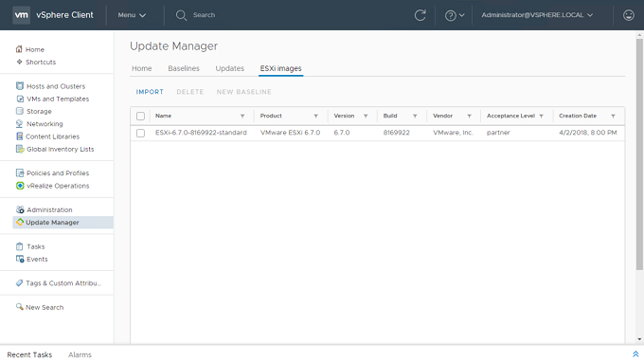The height and width of the screenshot is (362, 644).
Task: Click the Administration icon in sidebar
Action: [20, 209]
